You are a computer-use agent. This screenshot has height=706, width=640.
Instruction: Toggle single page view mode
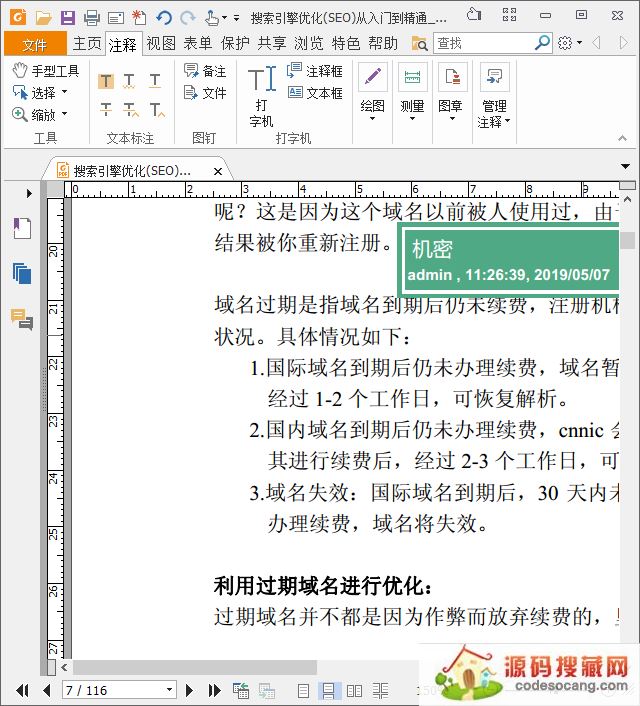(303, 690)
